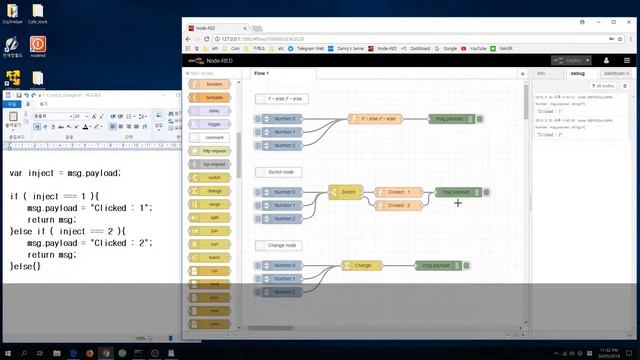This screenshot has height=360, width=640.
Task: Open the WordPad font size dropdown
Action: [87, 117]
